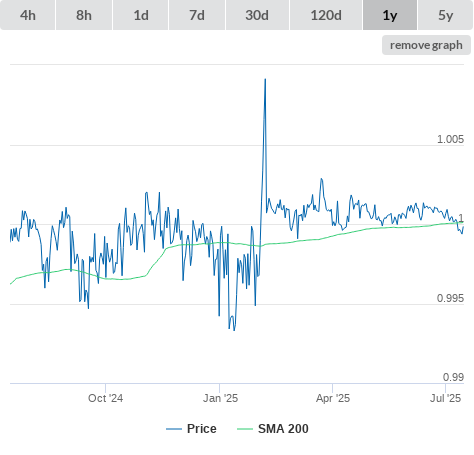Choose the 1d chart interval
This screenshot has width=474, height=455.
point(141,15)
